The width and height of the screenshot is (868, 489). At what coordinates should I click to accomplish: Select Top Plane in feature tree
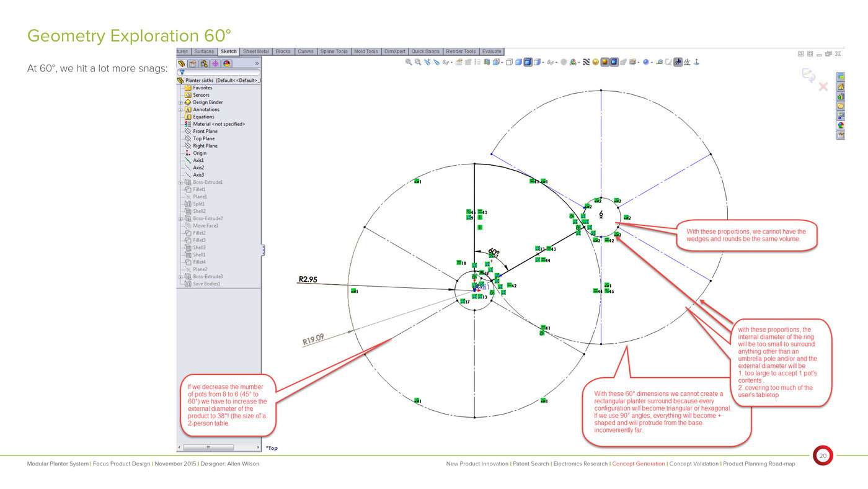pyautogui.click(x=205, y=138)
